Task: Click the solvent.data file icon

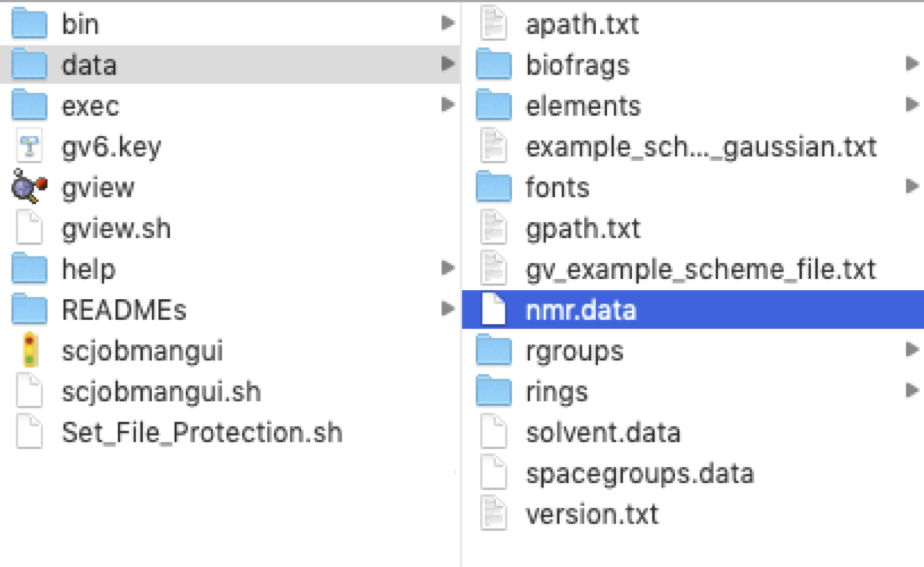Action: [x=494, y=432]
